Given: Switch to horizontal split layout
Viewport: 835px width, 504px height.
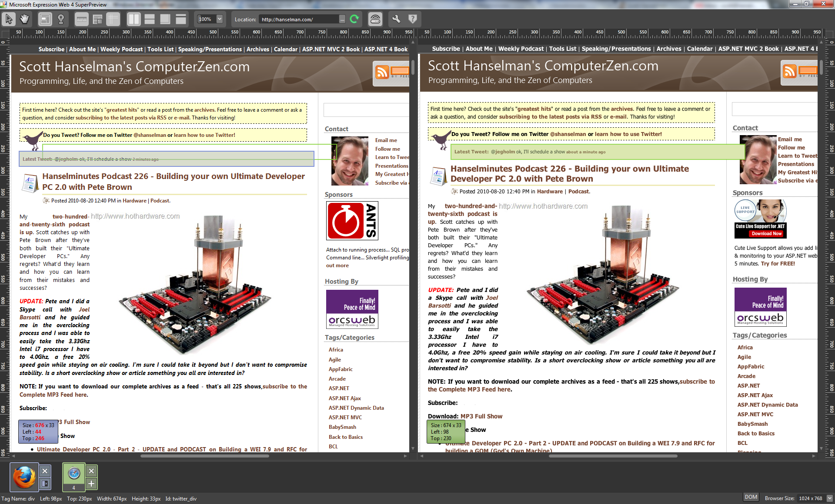Looking at the screenshot, I should pyautogui.click(x=150, y=19).
